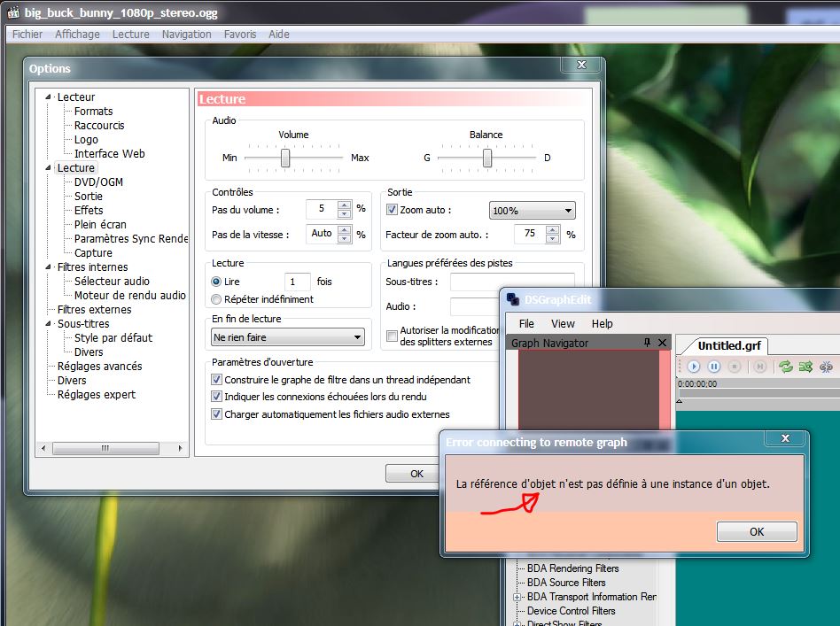Open the Aide menu
840x626 pixels.
(279, 35)
